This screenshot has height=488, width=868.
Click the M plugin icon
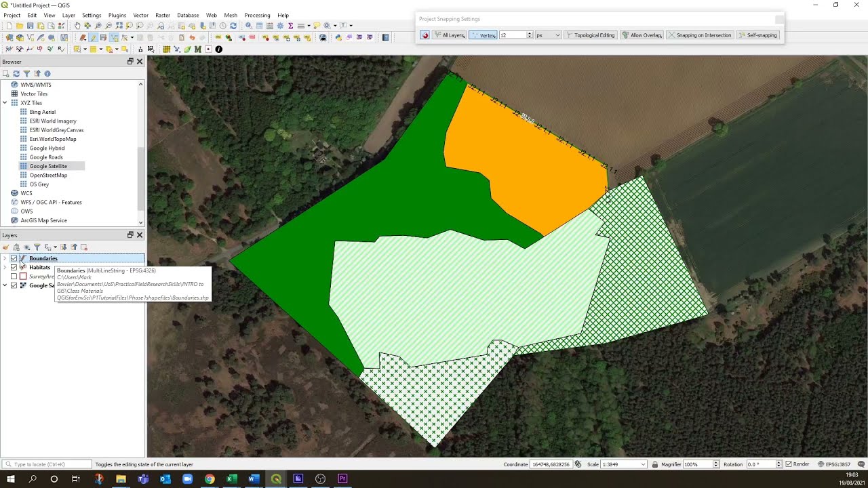(x=197, y=49)
